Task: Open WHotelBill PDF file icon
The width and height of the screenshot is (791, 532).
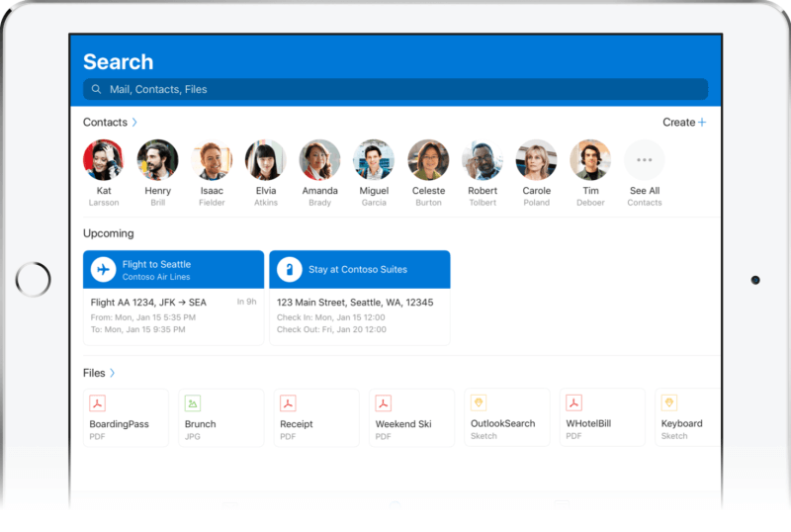Action: (574, 402)
